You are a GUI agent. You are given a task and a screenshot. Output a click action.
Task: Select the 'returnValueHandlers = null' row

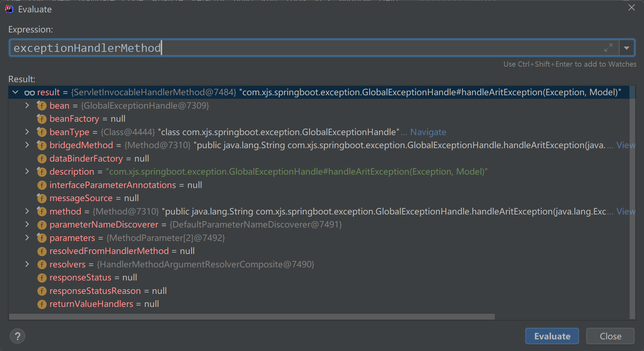tap(319, 304)
